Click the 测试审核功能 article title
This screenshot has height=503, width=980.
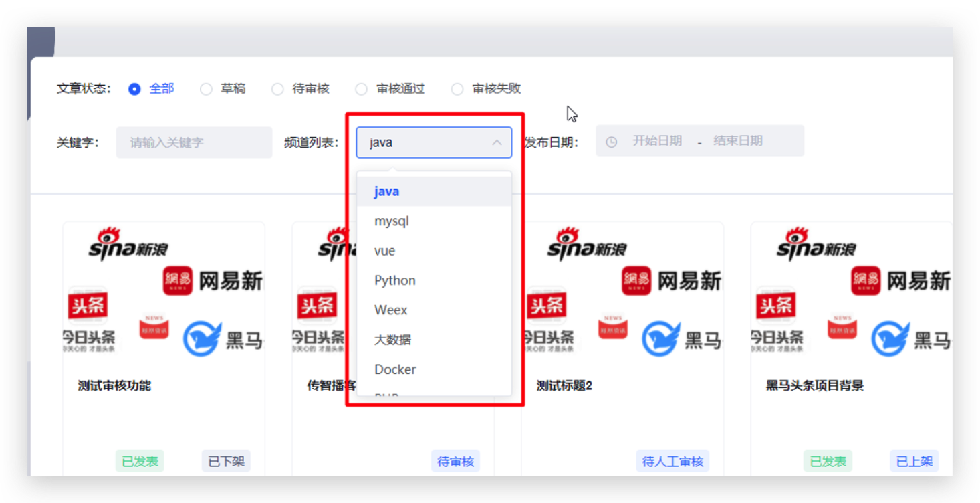pyautogui.click(x=114, y=386)
